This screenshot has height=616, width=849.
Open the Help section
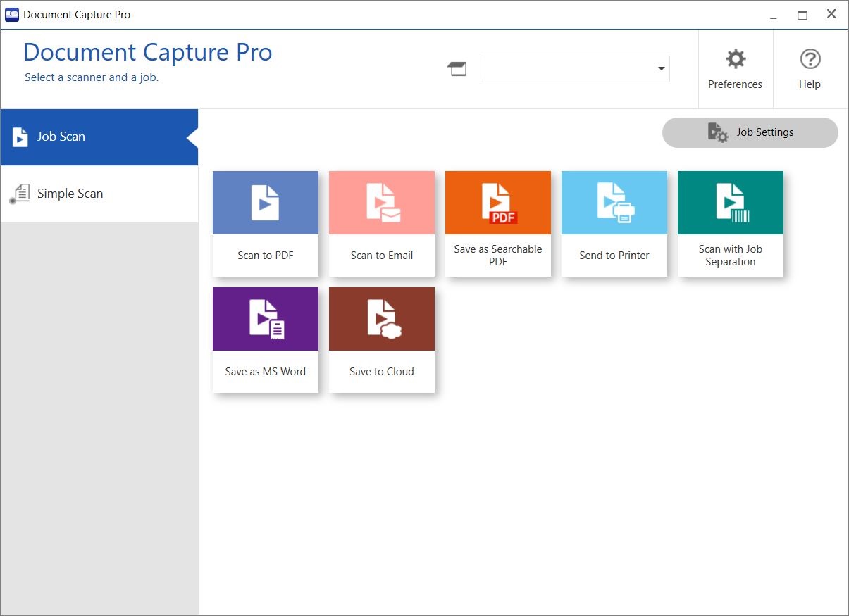pyautogui.click(x=809, y=68)
